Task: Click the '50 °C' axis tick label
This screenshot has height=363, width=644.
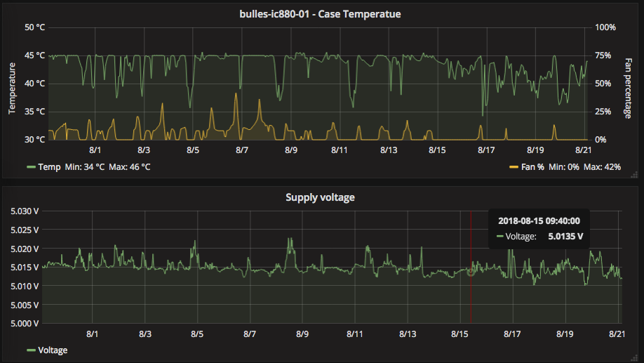Action: [x=35, y=27]
